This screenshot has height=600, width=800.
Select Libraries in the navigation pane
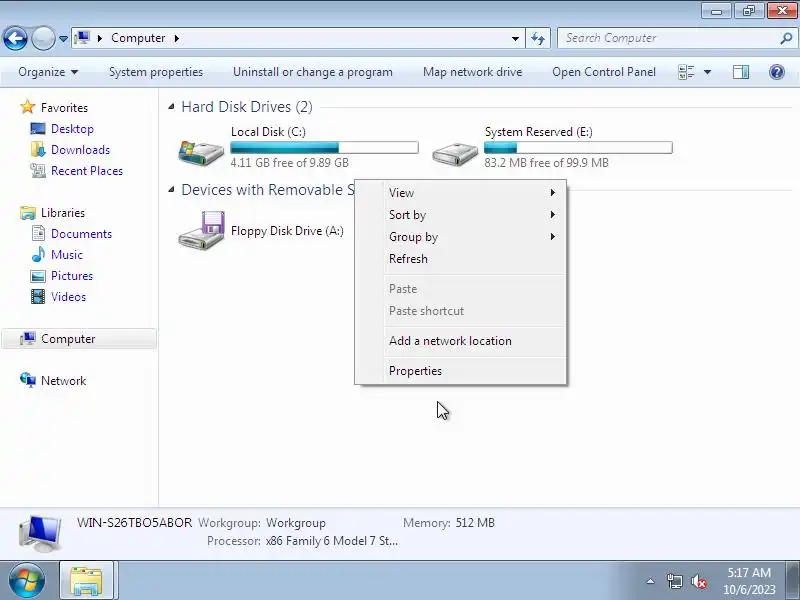63,213
